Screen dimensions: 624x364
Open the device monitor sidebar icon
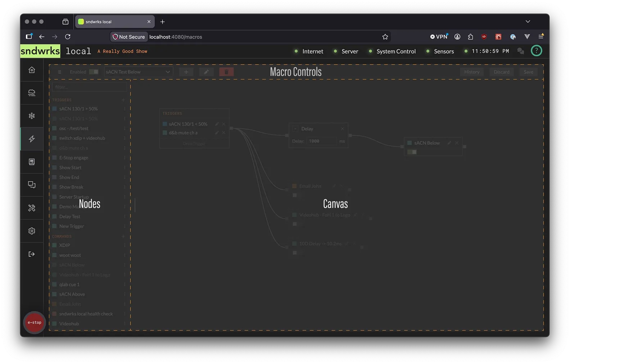point(32,162)
